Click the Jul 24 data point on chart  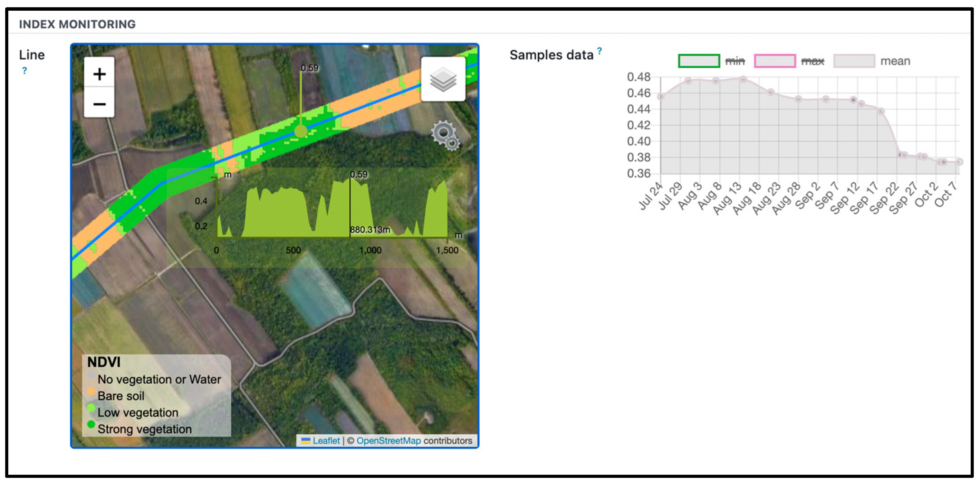pos(661,97)
